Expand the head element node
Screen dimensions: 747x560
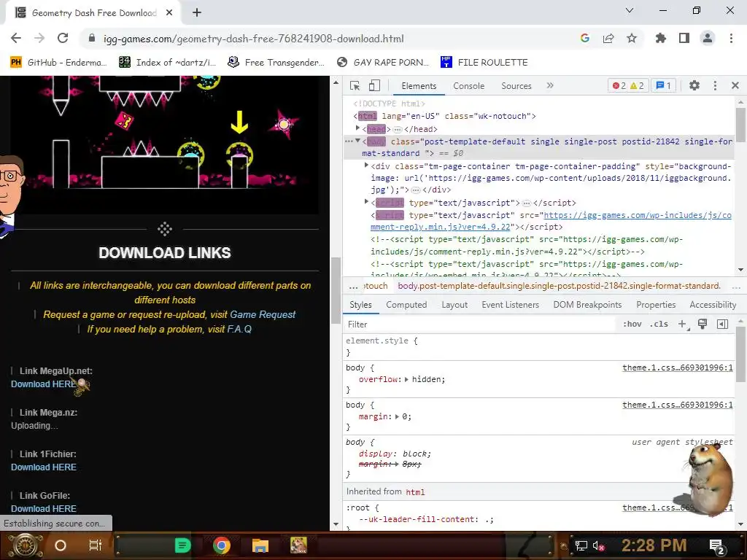point(357,128)
